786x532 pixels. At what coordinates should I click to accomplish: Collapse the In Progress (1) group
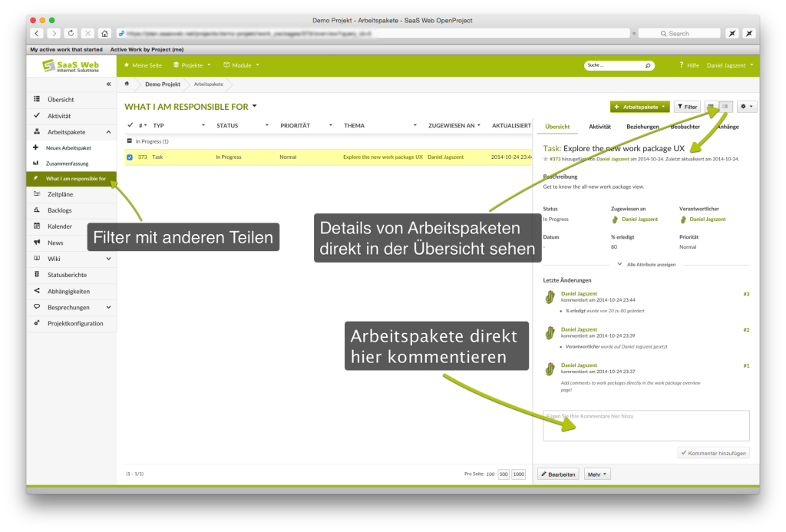click(129, 141)
